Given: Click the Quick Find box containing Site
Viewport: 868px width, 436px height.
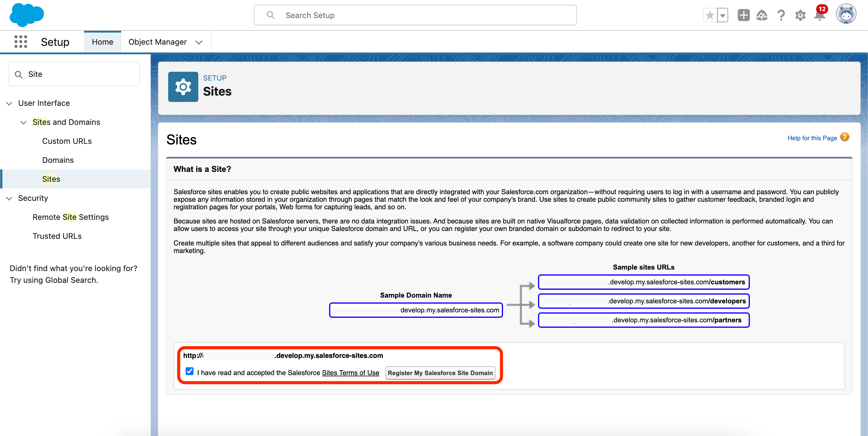Looking at the screenshot, I should (x=74, y=74).
